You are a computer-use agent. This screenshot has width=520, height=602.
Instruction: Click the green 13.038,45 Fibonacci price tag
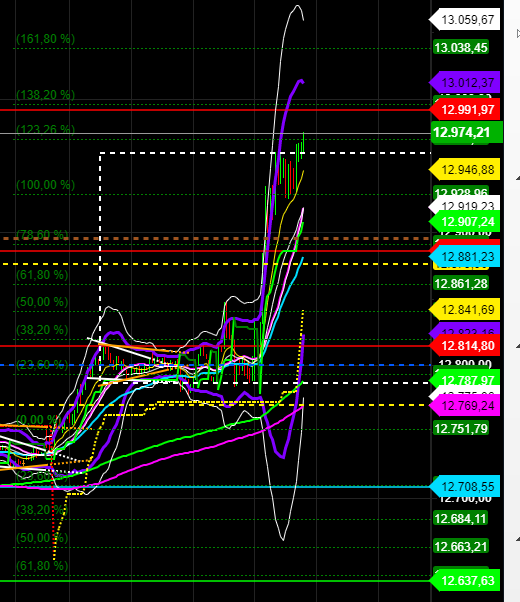pyautogui.click(x=460, y=48)
